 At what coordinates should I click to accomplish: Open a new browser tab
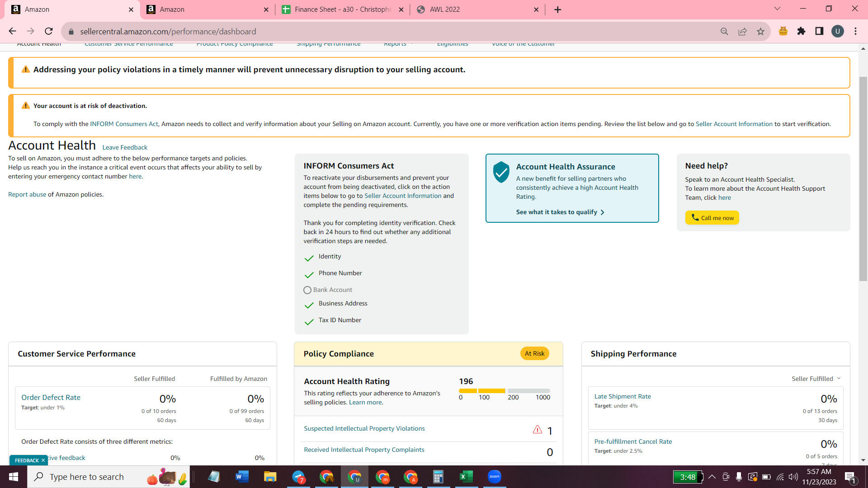557,9
